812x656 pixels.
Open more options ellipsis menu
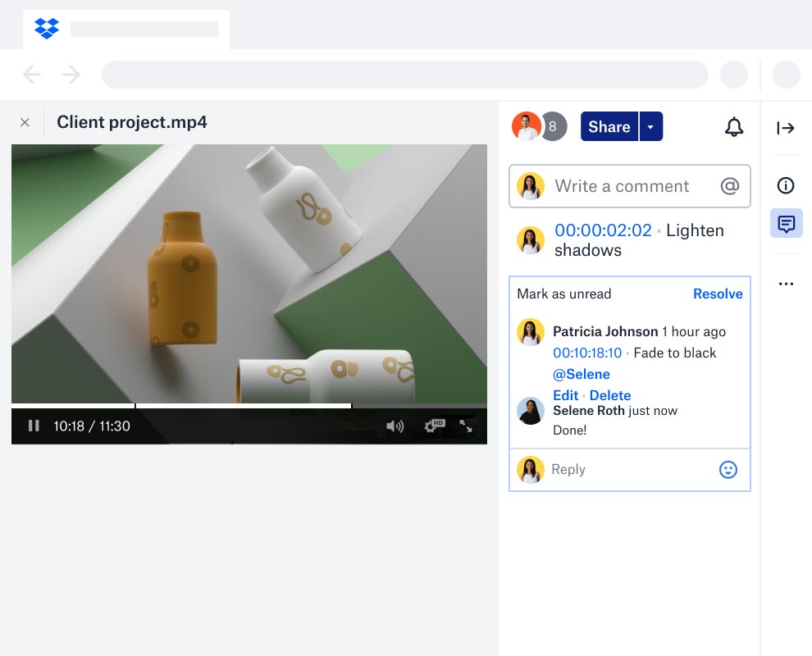point(786,284)
